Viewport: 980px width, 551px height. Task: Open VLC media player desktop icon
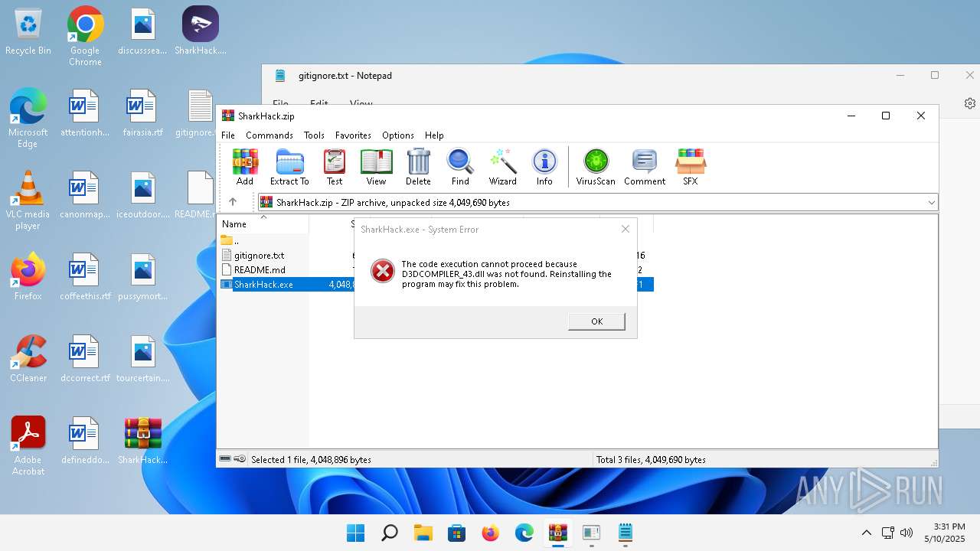[28, 201]
